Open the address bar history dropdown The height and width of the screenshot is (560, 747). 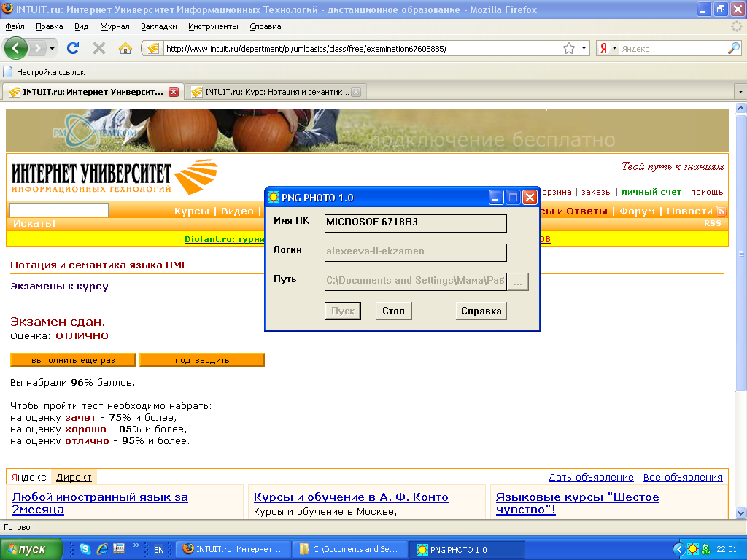(x=584, y=49)
